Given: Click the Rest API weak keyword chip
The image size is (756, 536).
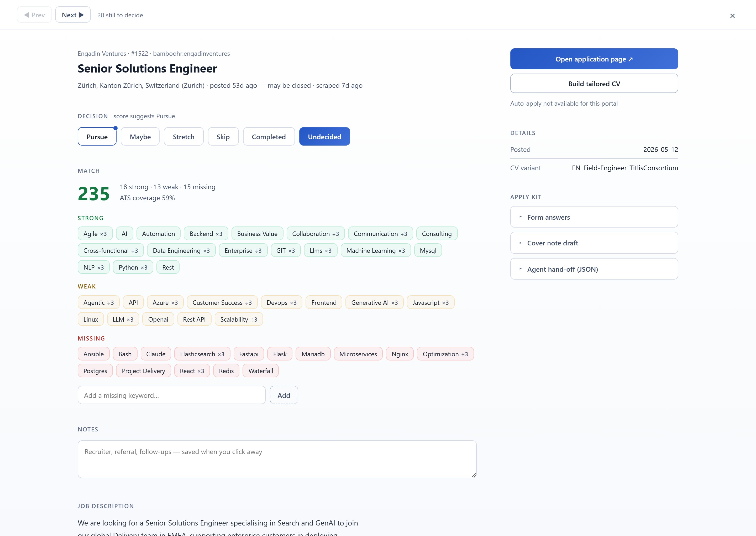Looking at the screenshot, I should [x=194, y=319].
